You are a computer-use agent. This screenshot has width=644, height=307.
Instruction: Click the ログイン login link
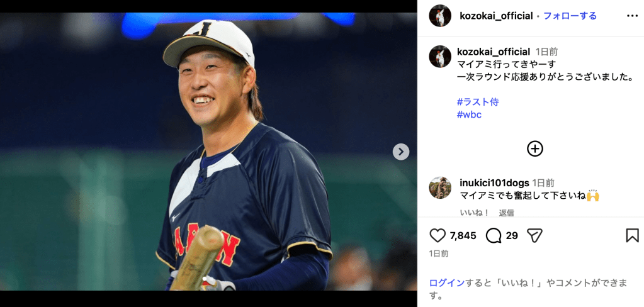(447, 282)
